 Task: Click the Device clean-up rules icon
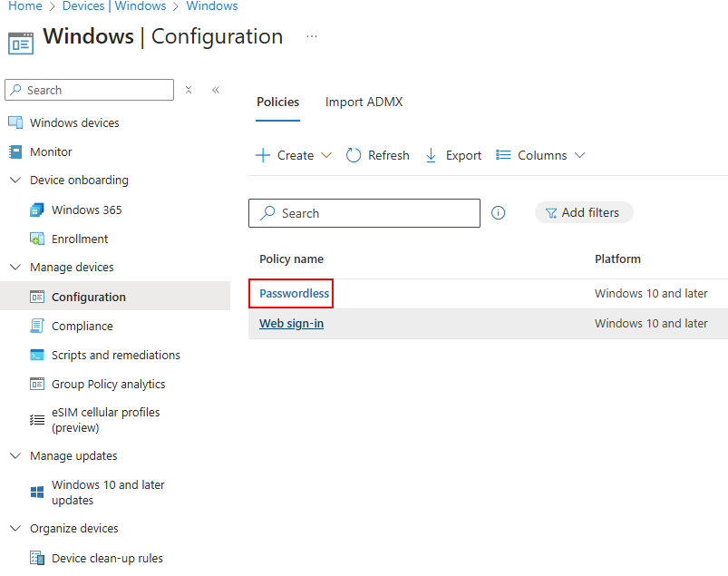click(37, 558)
